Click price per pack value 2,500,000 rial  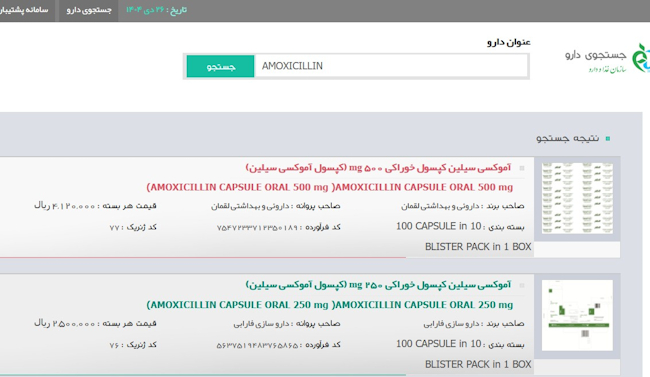pos(65,323)
